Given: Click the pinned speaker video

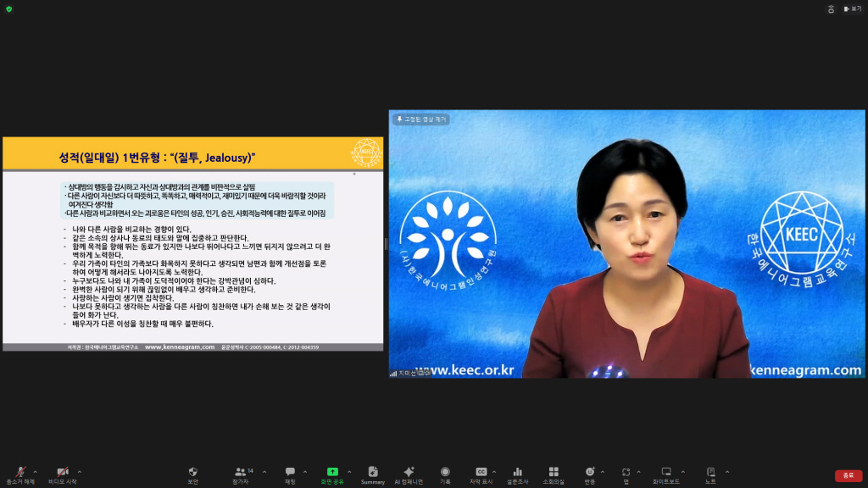Looking at the screenshot, I should [x=626, y=244].
